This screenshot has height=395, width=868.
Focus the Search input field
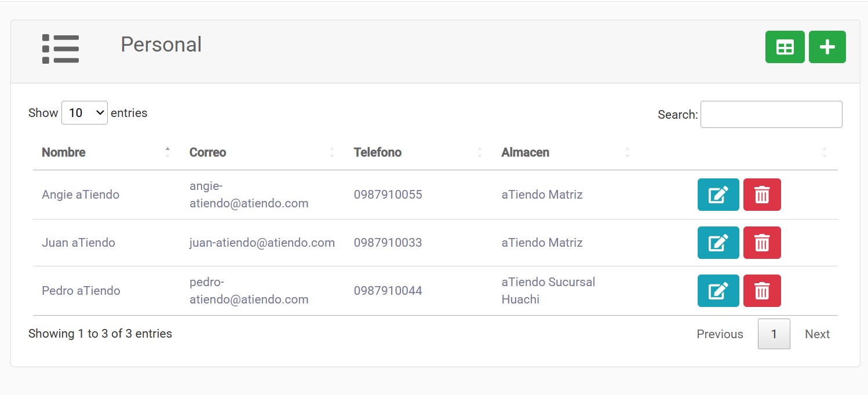pyautogui.click(x=771, y=115)
